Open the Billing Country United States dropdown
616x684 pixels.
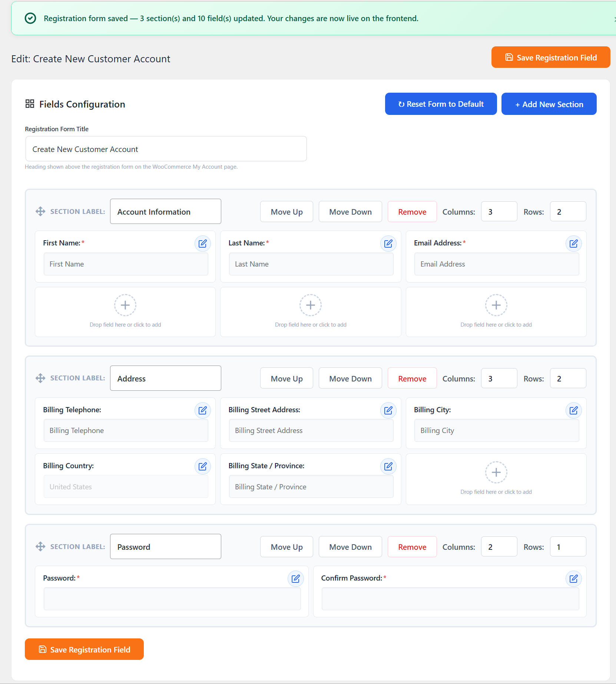click(126, 486)
